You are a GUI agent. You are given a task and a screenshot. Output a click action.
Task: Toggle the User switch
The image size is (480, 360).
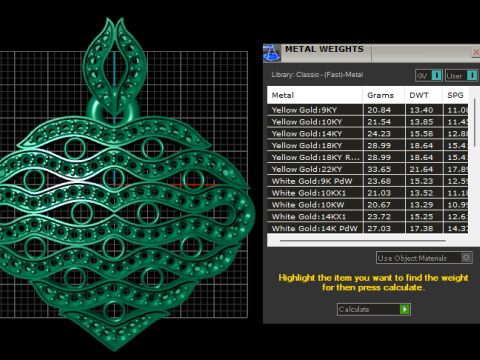(462, 76)
